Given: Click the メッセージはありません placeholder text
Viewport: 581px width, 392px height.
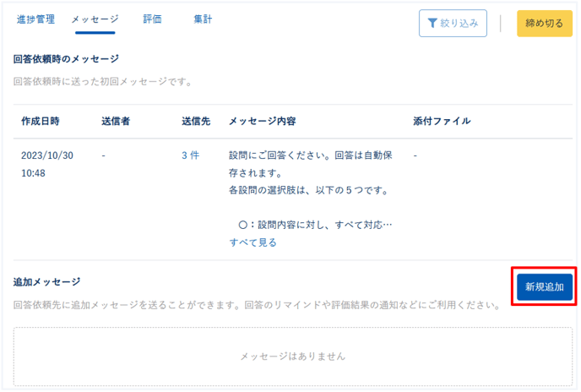Looking at the screenshot, I should click(293, 357).
